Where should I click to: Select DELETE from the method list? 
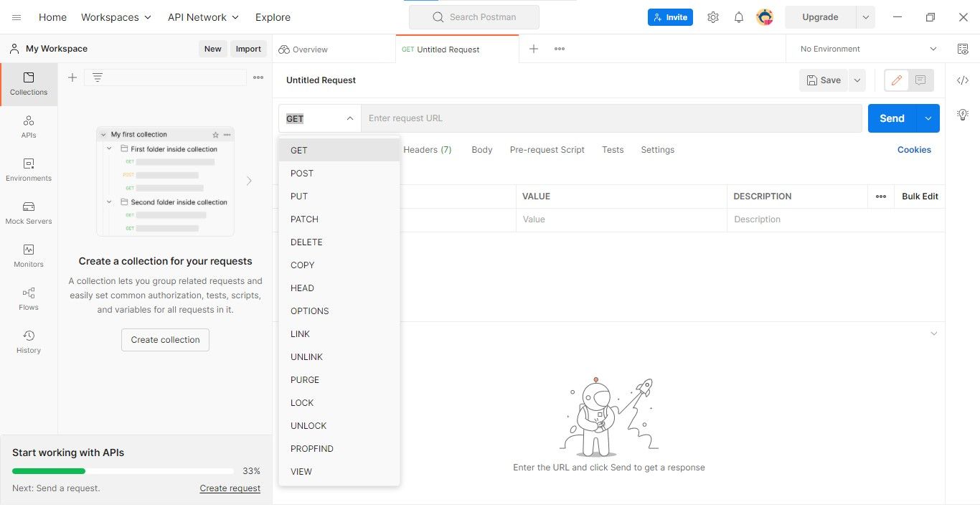(339, 242)
